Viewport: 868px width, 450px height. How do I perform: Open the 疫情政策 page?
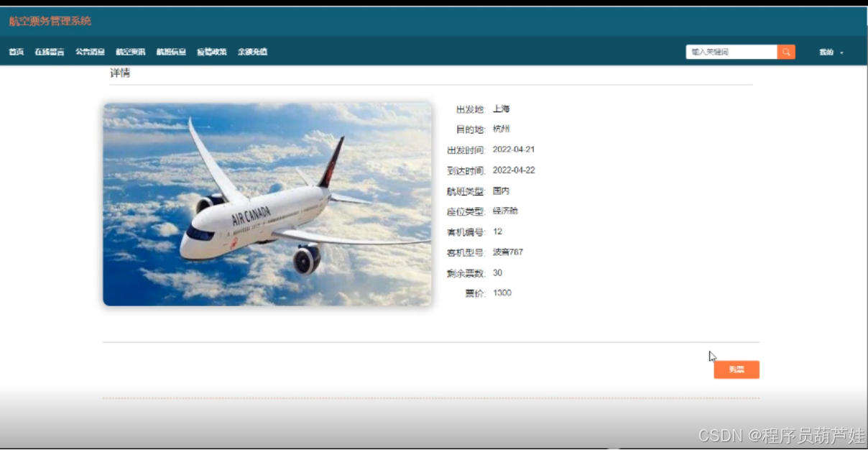211,51
